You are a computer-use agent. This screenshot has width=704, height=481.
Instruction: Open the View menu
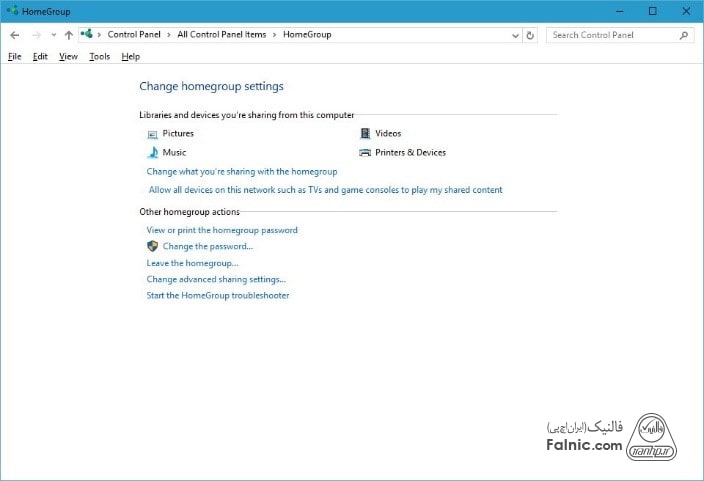pyautogui.click(x=68, y=57)
